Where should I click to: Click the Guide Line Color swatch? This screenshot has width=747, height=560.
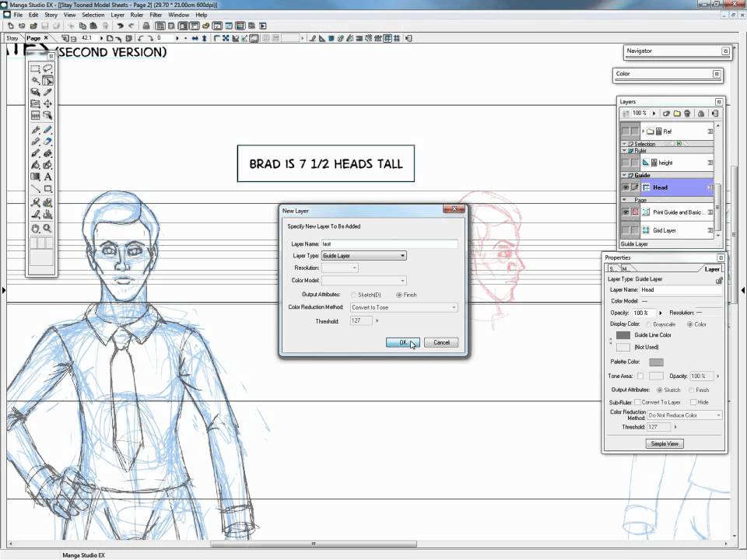[623, 335]
